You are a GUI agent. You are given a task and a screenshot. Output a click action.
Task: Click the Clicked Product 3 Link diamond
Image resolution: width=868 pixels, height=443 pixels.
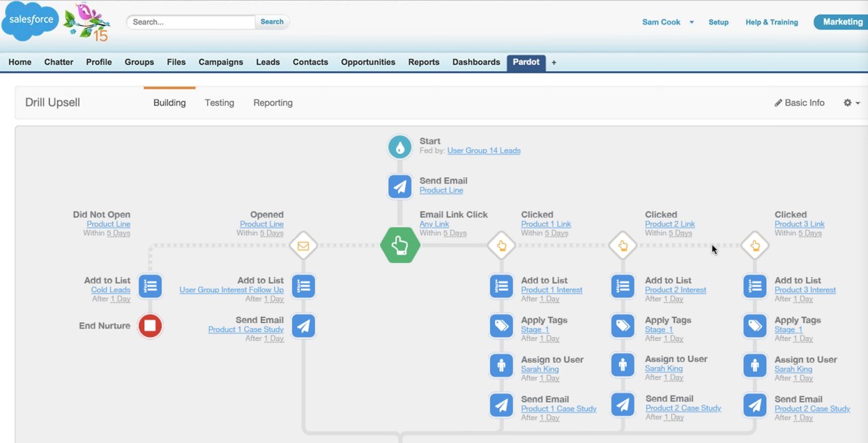755,246
